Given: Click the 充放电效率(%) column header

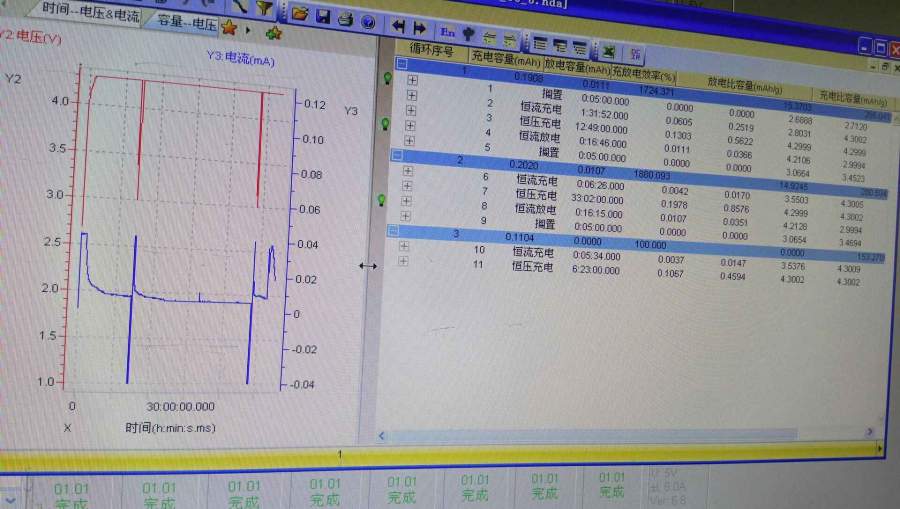Looking at the screenshot, I should click(643, 74).
